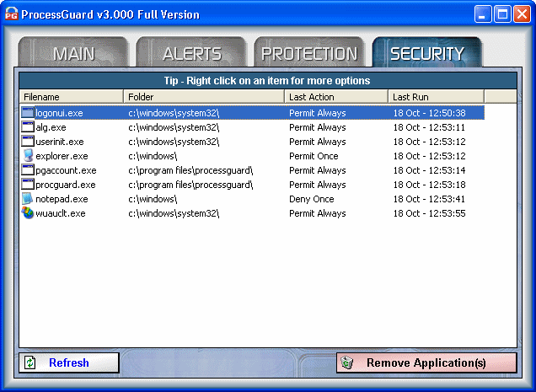Sort by Last Action column header
Viewport: 536px width, 392px height.
(337, 97)
